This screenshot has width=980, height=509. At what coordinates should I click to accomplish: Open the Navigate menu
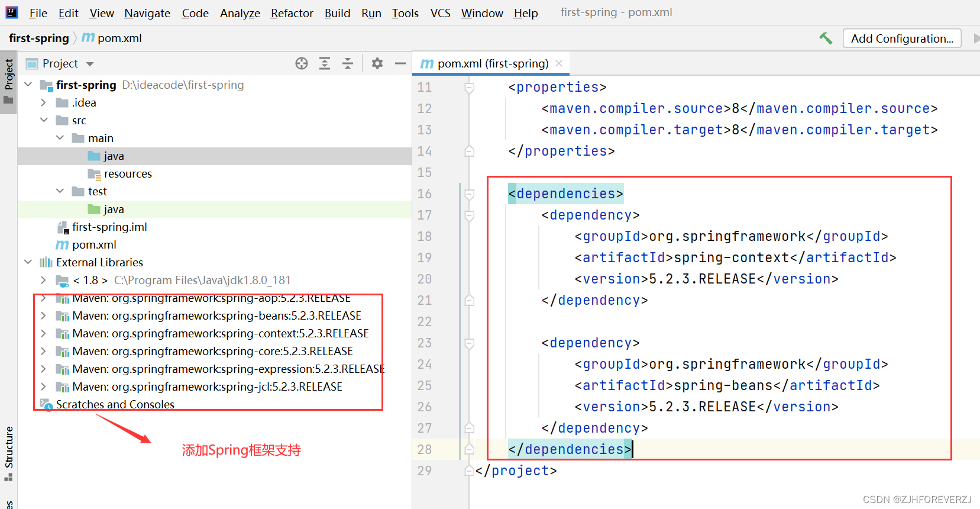[x=147, y=13]
